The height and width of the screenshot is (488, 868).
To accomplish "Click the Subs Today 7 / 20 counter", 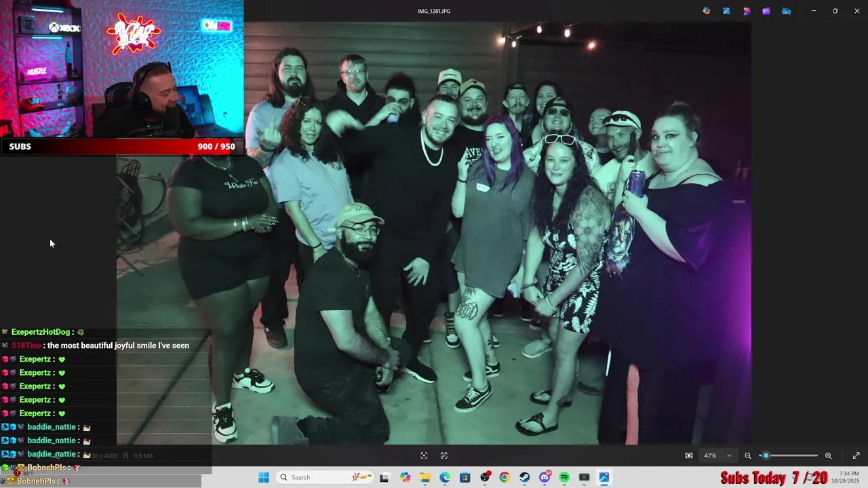I will click(774, 478).
